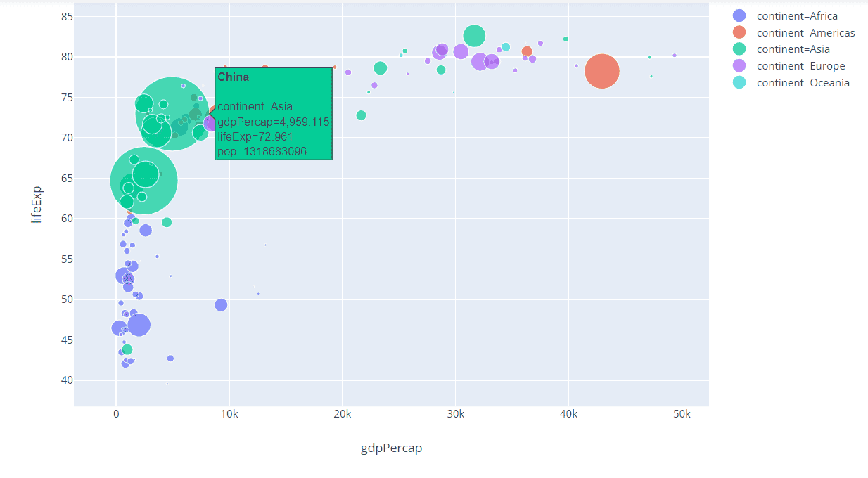Select the green Asia bubble near 23k gdpPercap
This screenshot has width=868, height=478.
(380, 68)
